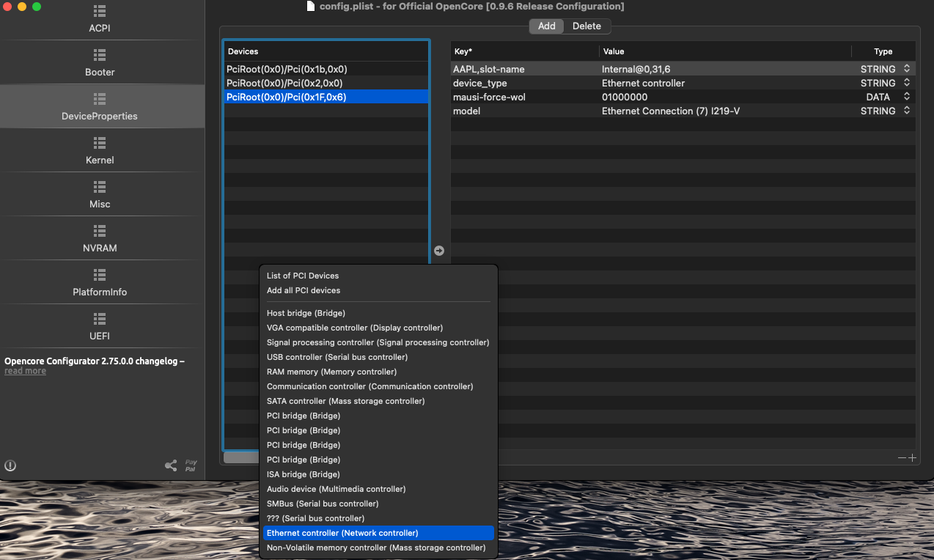Open the Kernel settings section
The height and width of the screenshot is (560, 934).
pyautogui.click(x=100, y=151)
